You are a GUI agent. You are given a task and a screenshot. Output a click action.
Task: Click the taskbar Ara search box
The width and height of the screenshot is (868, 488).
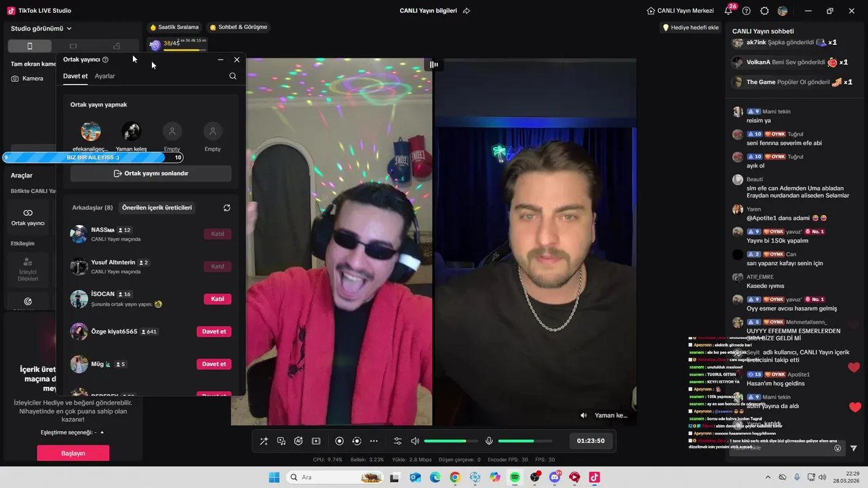click(335, 477)
